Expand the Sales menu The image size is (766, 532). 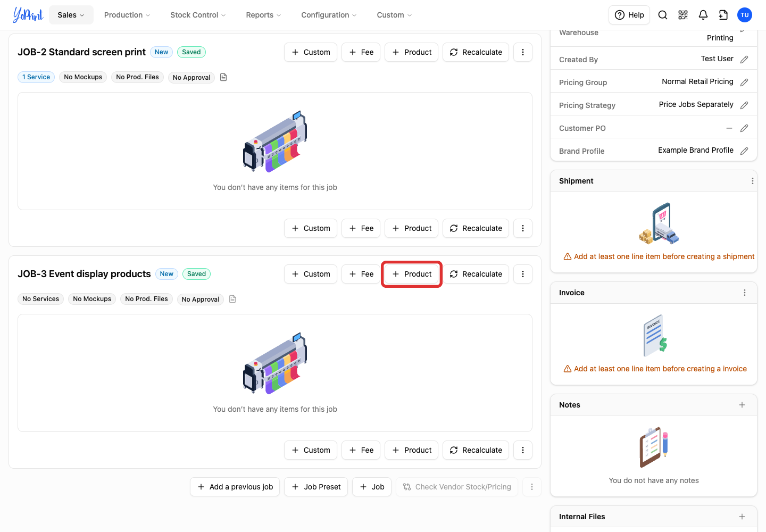(71, 15)
